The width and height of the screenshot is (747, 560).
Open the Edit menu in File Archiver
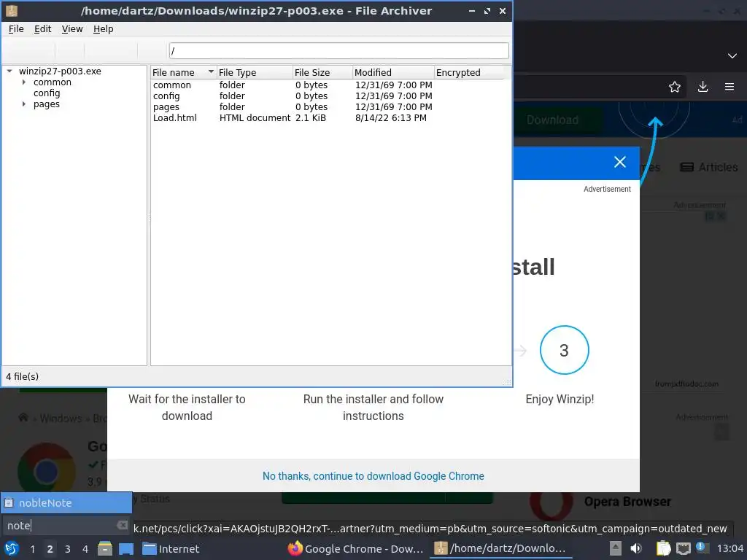pos(42,29)
